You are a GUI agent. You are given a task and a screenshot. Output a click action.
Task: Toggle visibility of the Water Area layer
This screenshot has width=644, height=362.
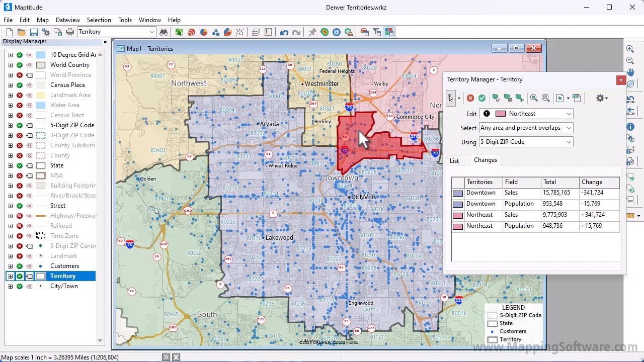[x=20, y=105]
